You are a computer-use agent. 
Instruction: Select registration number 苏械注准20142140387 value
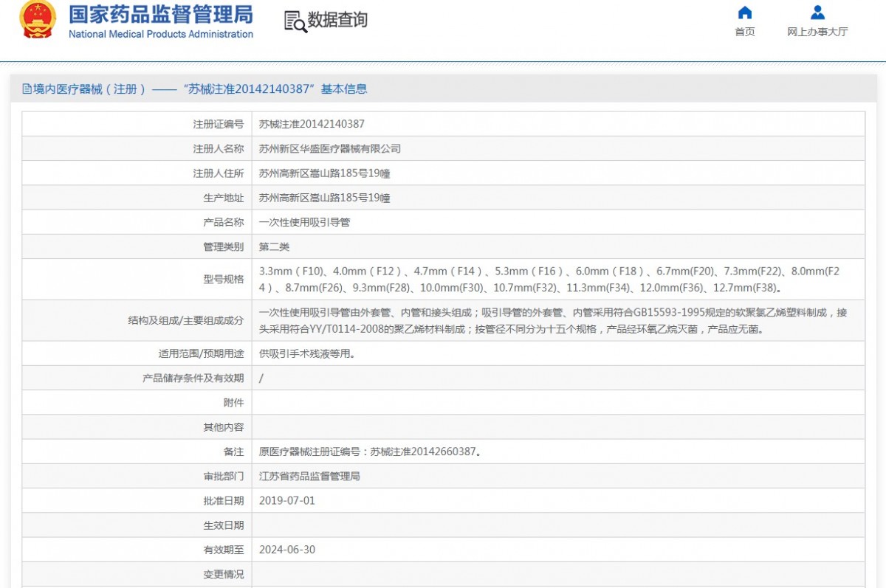(x=312, y=125)
